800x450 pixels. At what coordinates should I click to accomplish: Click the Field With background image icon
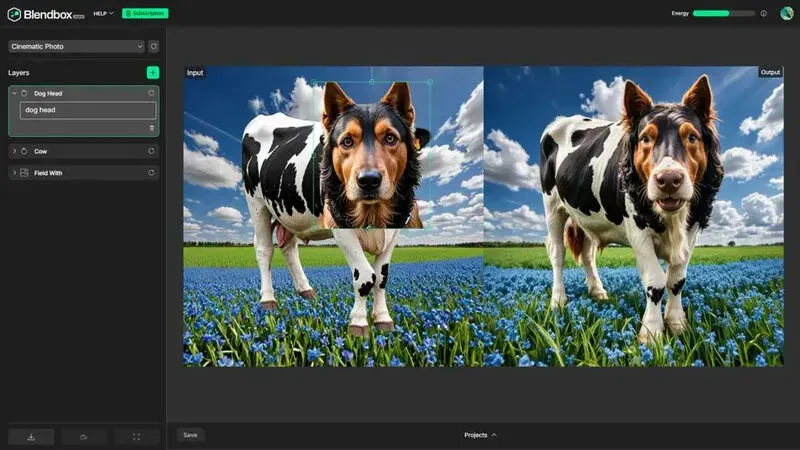point(24,173)
